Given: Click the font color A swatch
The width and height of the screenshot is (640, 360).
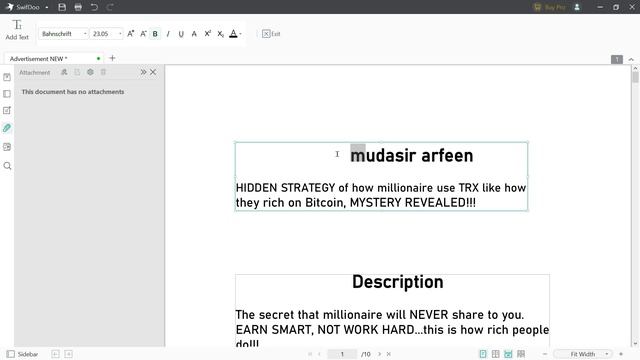Looking at the screenshot, I should [233, 34].
